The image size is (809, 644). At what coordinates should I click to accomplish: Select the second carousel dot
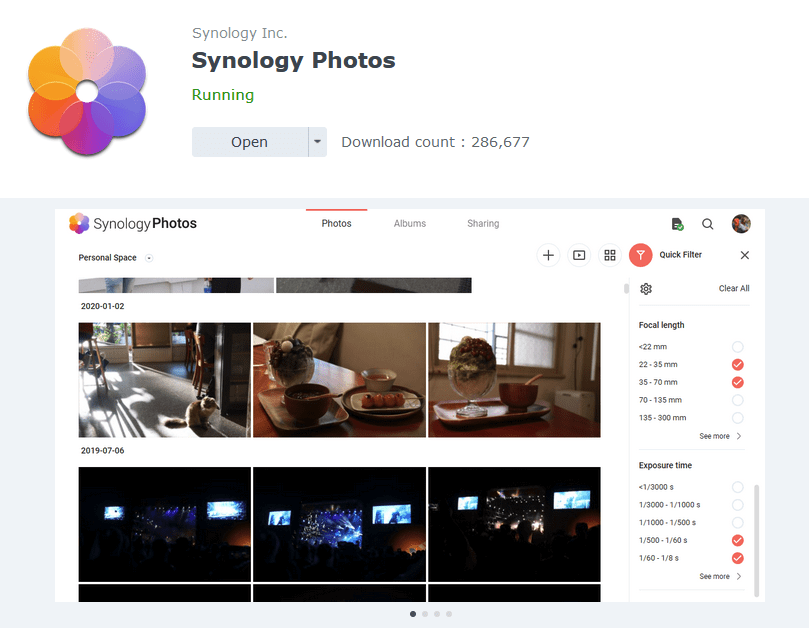pyautogui.click(x=425, y=614)
